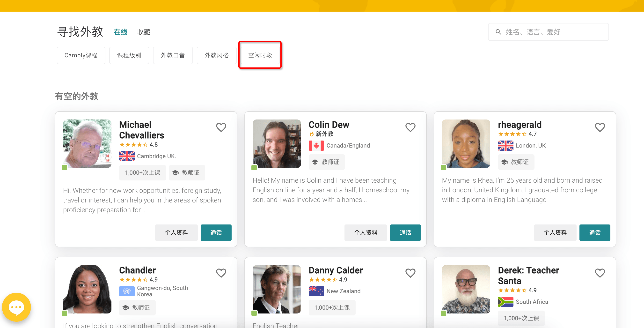Toggle favorite heart on Colin Dew

tap(410, 127)
